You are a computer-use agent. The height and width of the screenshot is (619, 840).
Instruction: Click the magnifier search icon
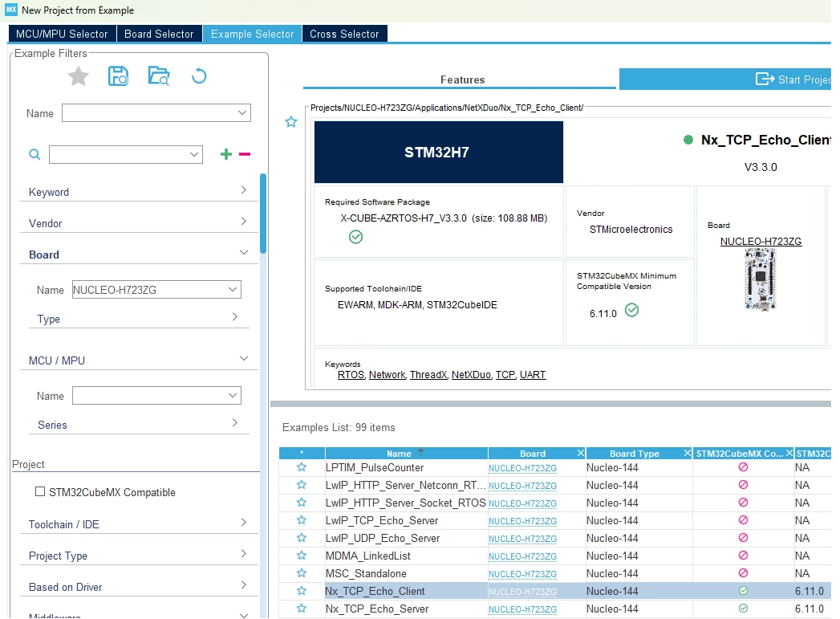(x=34, y=154)
